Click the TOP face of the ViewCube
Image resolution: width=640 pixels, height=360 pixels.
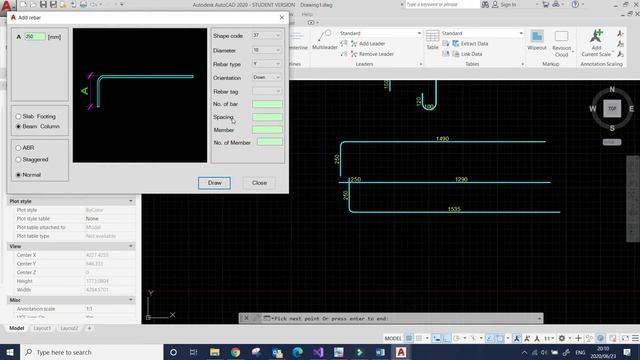(612, 109)
